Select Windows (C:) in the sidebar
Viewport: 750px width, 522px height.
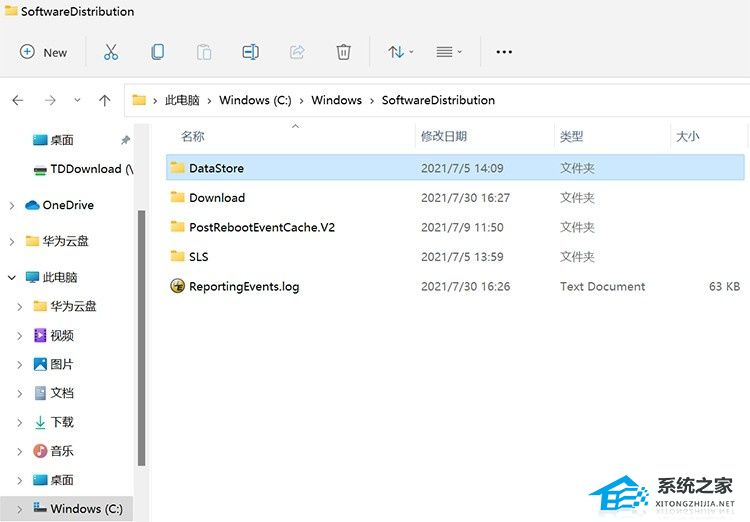(86, 509)
